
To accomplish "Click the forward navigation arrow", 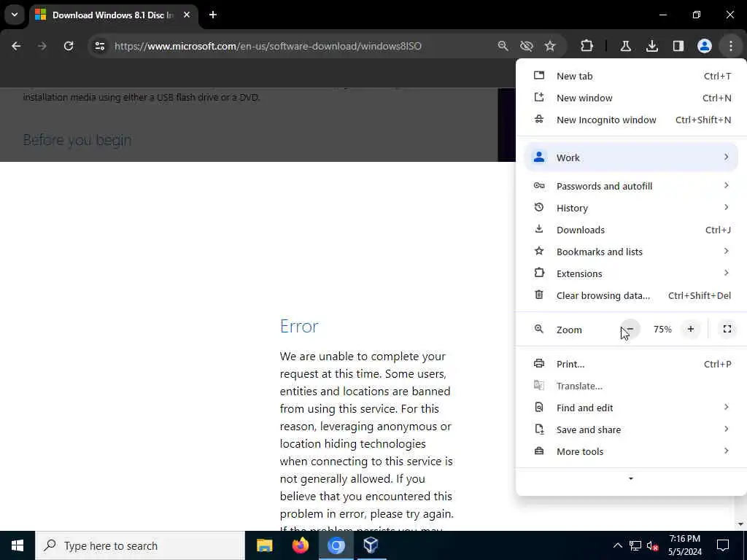I will click(42, 46).
